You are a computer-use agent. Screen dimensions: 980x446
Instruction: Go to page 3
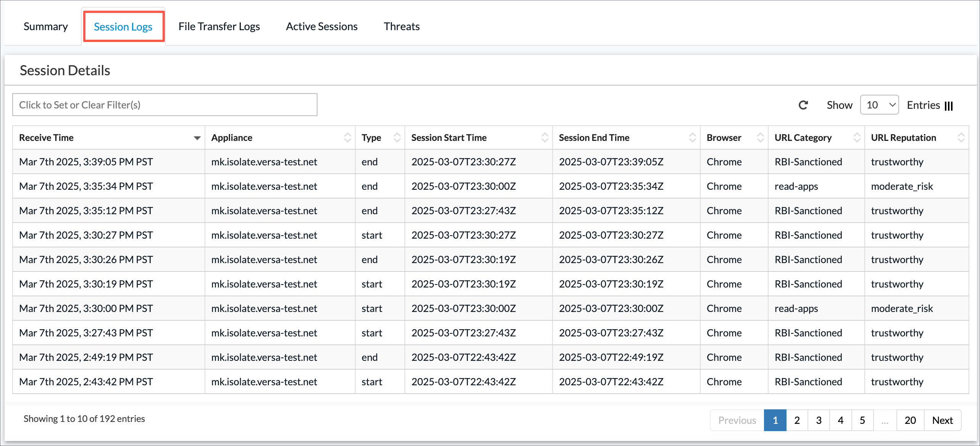(819, 420)
